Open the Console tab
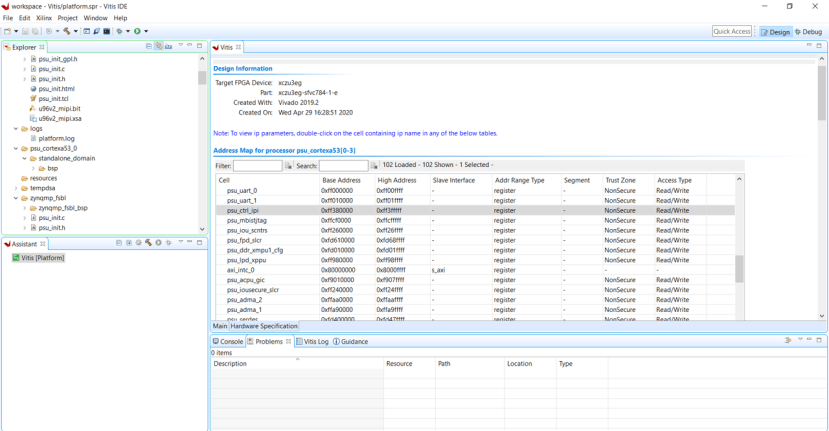829x431 pixels. click(x=228, y=342)
